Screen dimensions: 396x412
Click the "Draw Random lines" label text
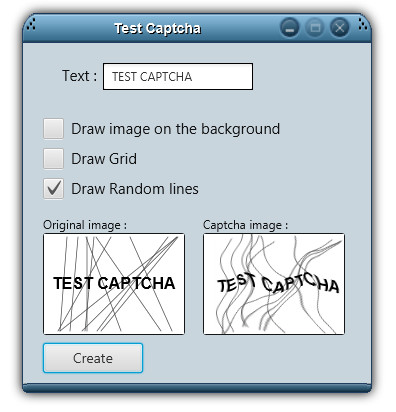coord(135,189)
